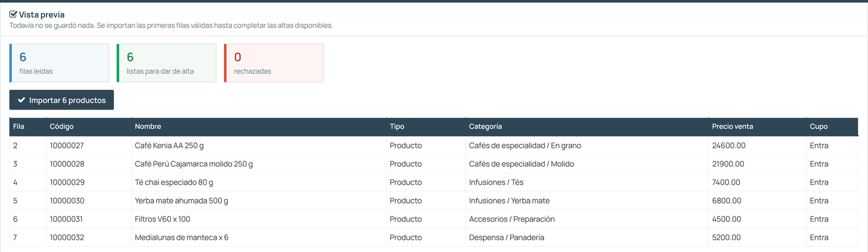Click category Cafés de especialidad / Molido
The image size is (868, 252).
tap(521, 164)
